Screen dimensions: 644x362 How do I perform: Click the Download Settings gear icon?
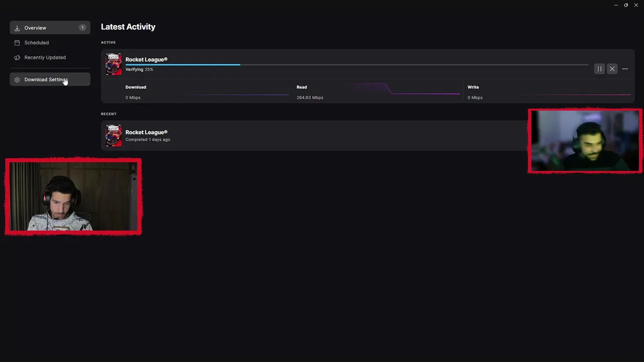pos(17,79)
